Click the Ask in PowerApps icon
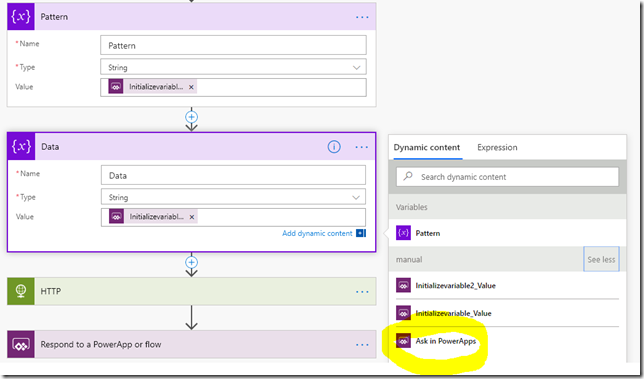This screenshot has height=379, width=644. tap(403, 341)
